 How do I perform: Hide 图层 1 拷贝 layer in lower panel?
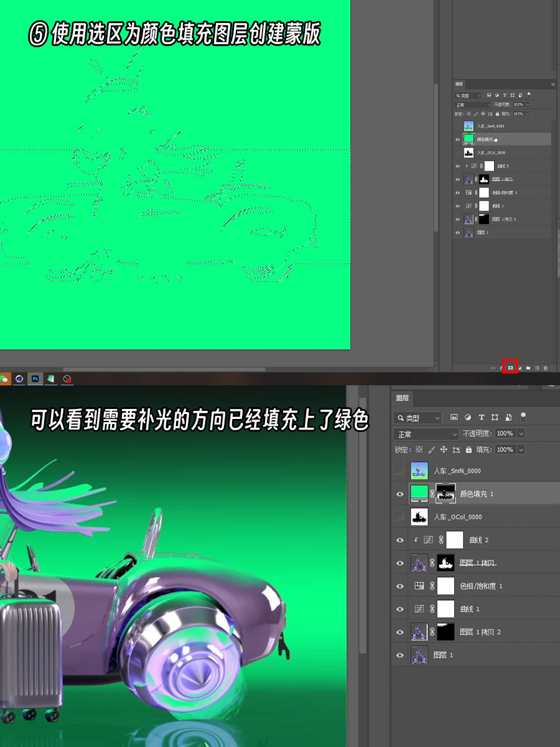pyautogui.click(x=400, y=563)
